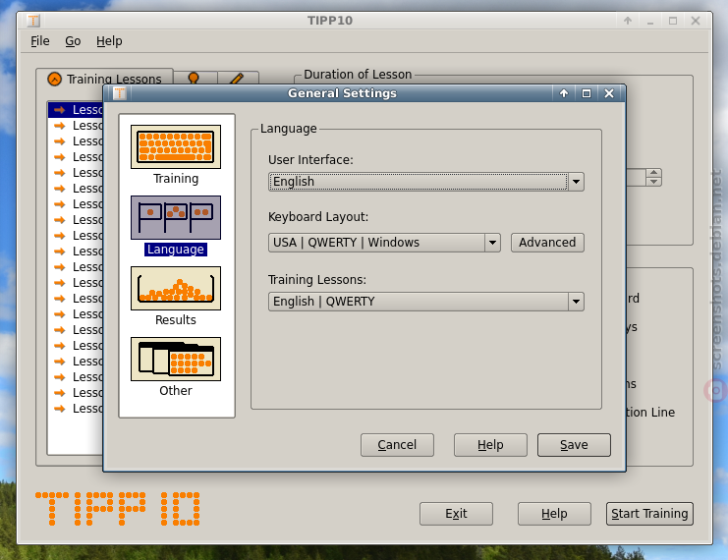Shade the General Settings dialog with up-arrow
This screenshot has height=560, width=728.
point(564,93)
